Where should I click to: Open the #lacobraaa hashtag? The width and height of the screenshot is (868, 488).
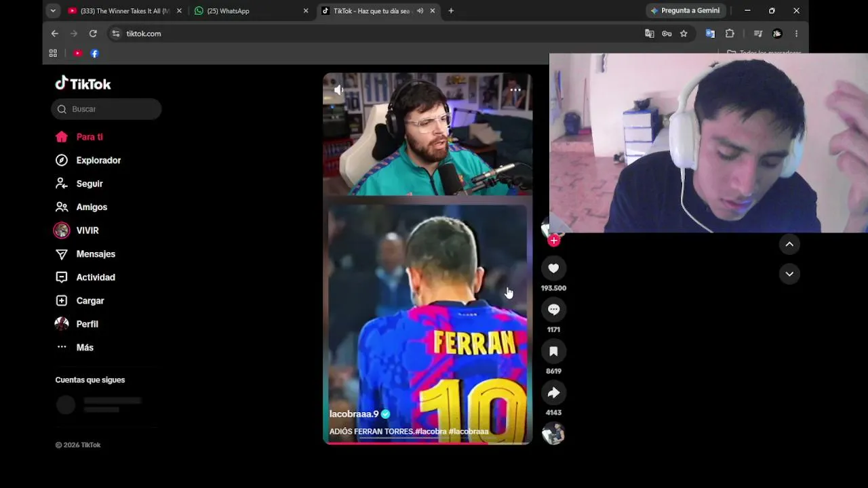click(469, 432)
